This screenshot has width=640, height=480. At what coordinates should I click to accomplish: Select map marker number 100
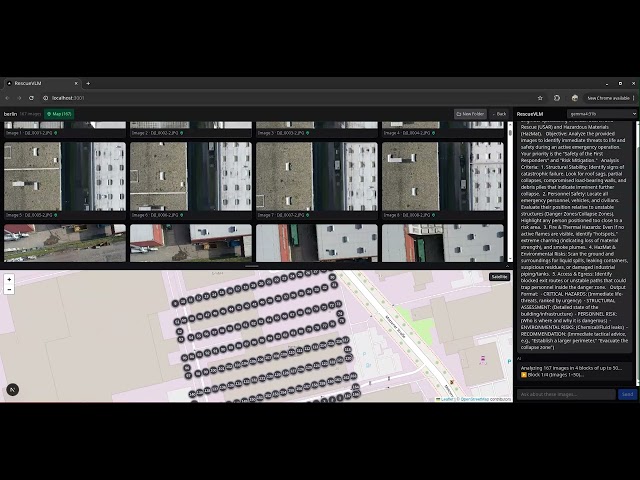click(x=213, y=370)
